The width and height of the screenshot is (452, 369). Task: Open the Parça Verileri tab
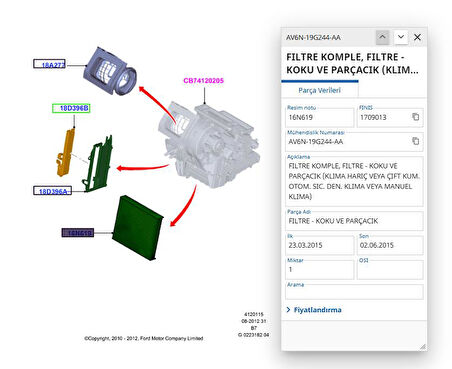[320, 90]
